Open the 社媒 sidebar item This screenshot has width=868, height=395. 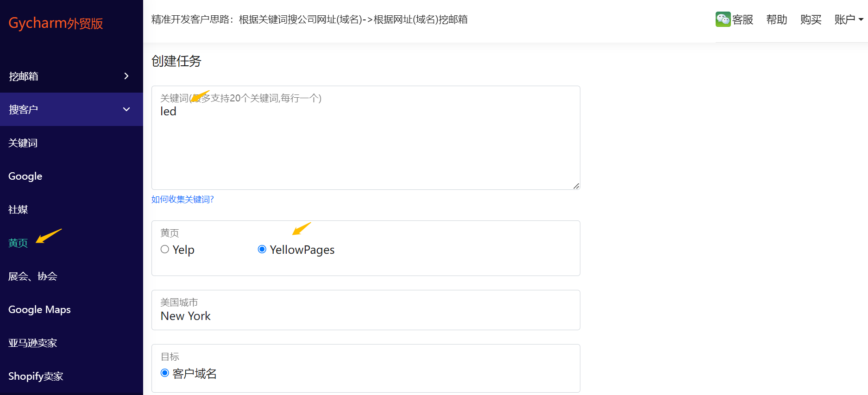click(18, 210)
